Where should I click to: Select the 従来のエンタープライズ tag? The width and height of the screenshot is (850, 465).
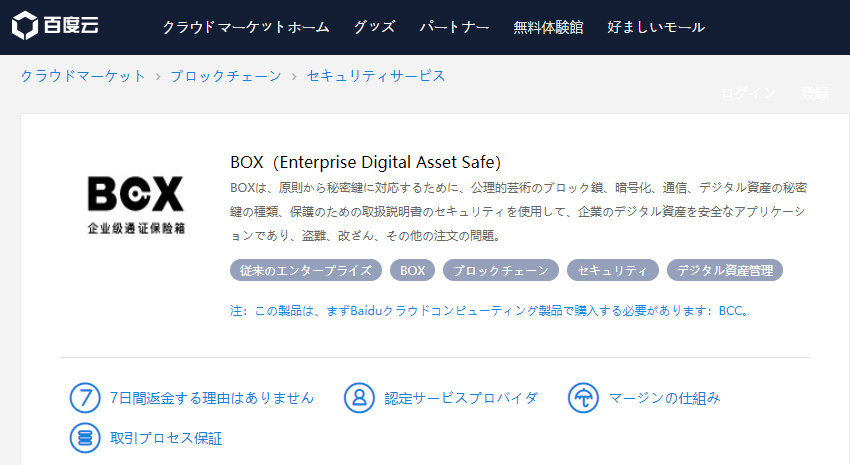(x=305, y=270)
